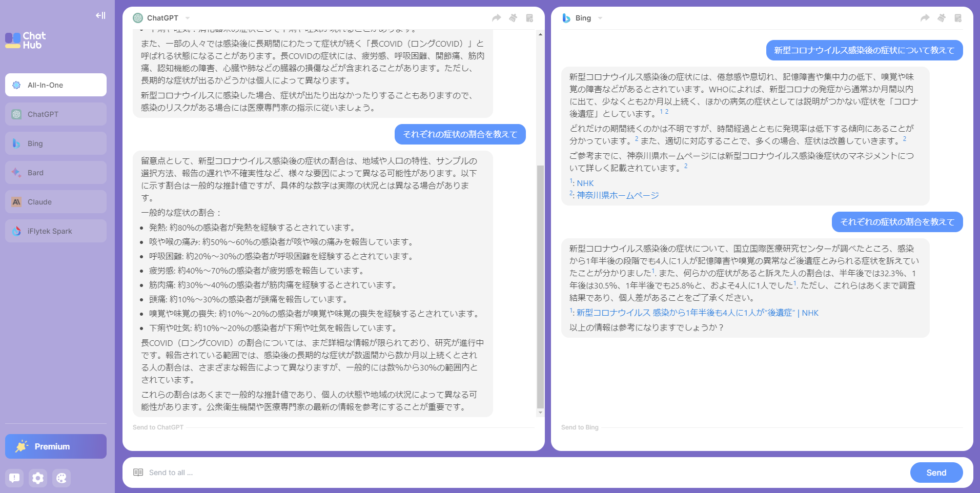Click the user message それぞれの症状の割合を教えて in ChatGPT panel

click(460, 134)
